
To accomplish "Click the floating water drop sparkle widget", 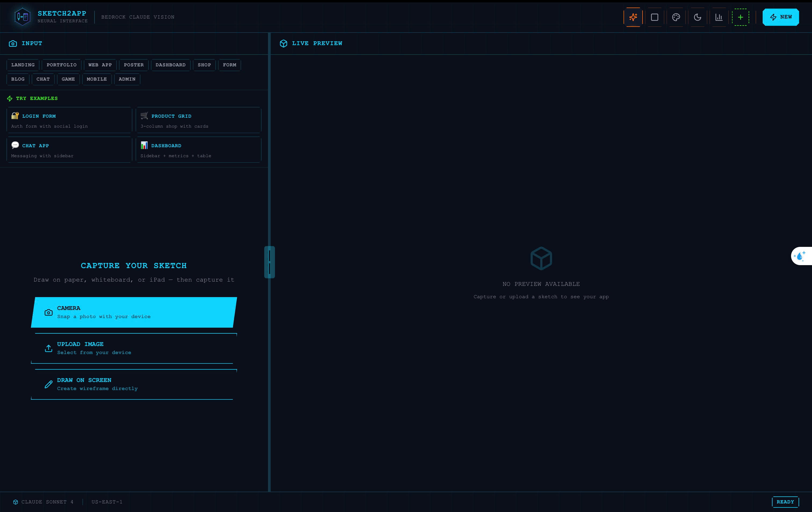I will coord(800,256).
